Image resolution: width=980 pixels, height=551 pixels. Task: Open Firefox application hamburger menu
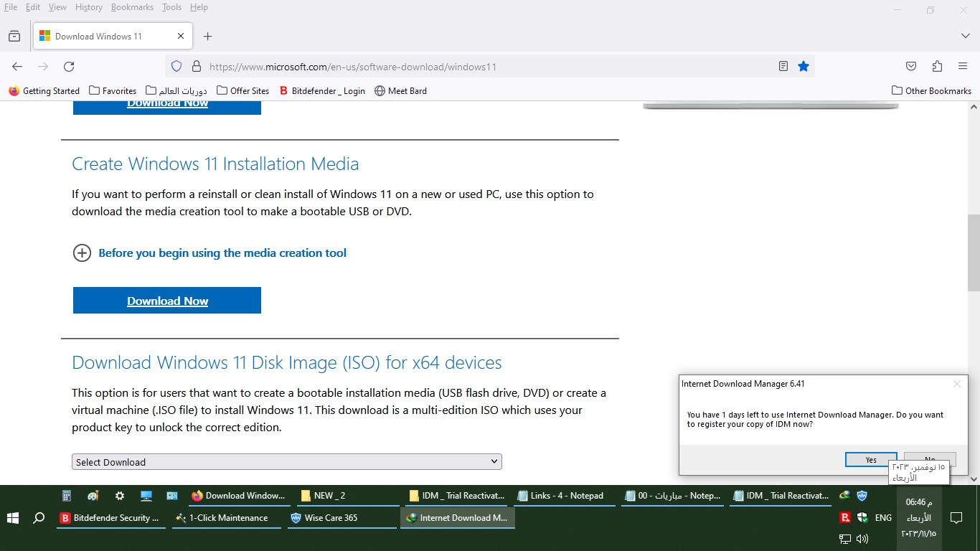click(x=963, y=67)
